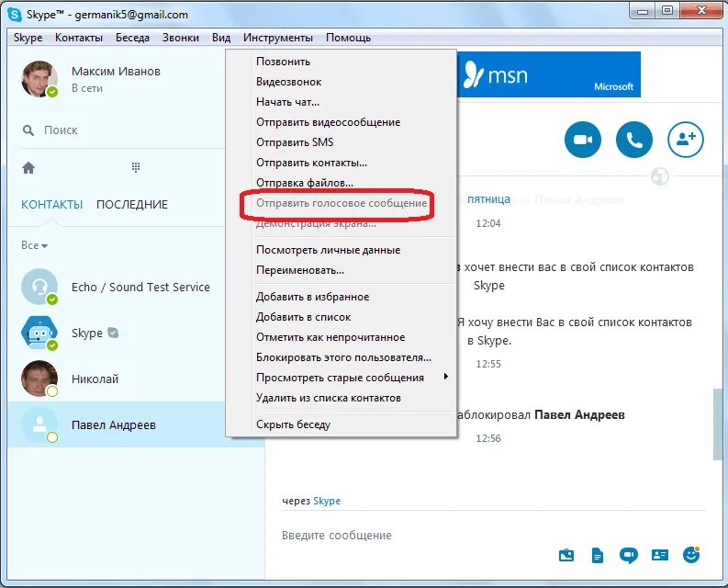728x588 pixels.
Task: Open the Skype menu
Action: coord(28,38)
